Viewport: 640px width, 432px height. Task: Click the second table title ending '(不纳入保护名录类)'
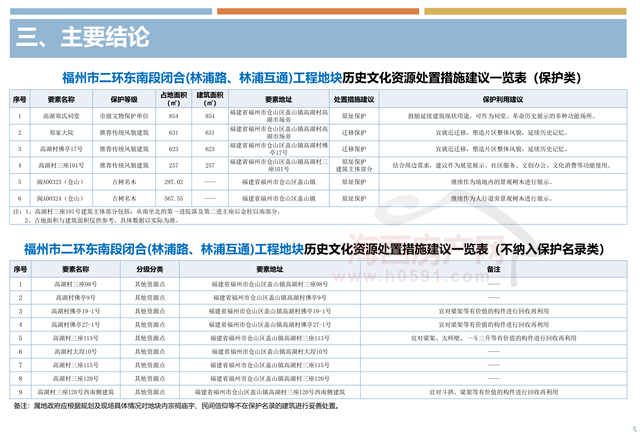pos(313,249)
